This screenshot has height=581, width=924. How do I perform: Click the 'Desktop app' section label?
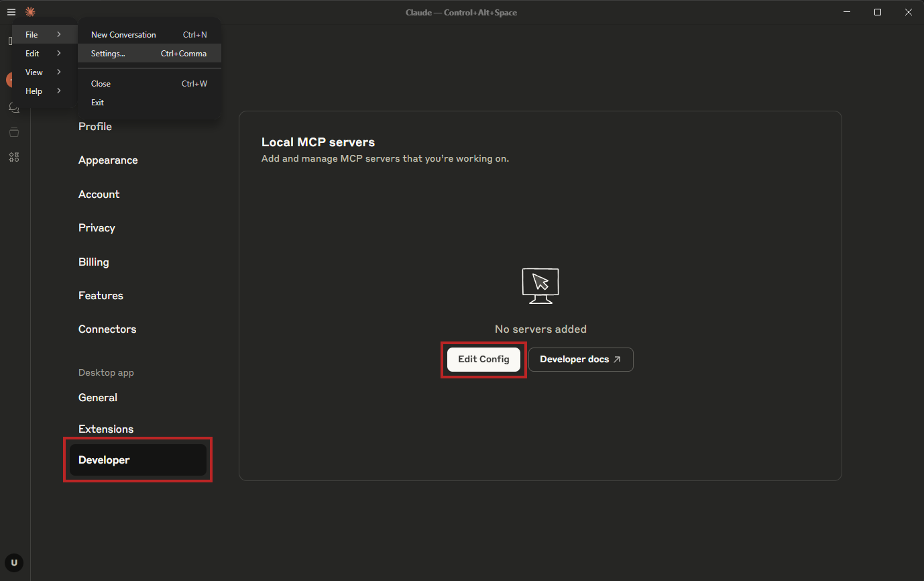(x=106, y=372)
